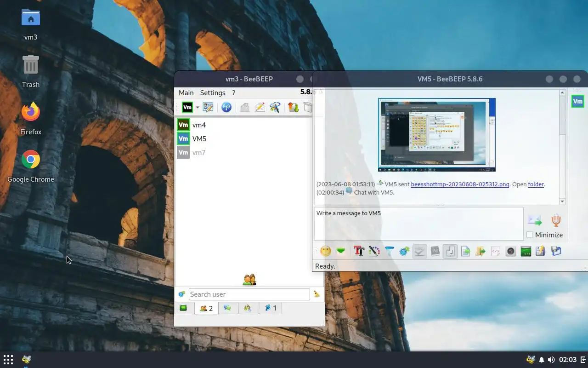The image size is (588, 368).
Task: Click the chat scrollbar up arrow
Action: [562, 92]
